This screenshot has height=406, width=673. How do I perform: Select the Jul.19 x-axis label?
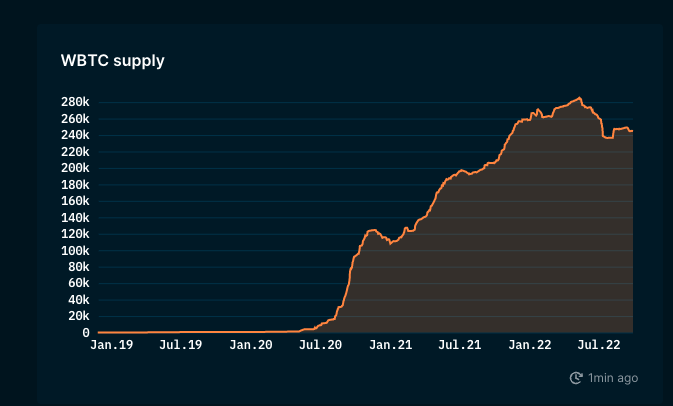pos(181,345)
